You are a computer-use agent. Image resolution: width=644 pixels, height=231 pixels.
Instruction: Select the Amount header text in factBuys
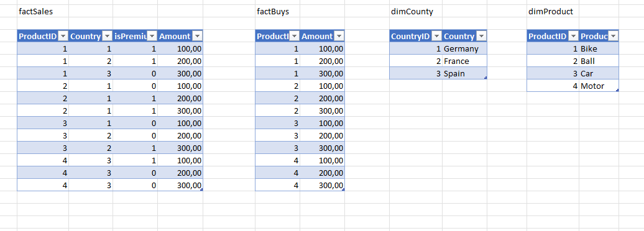point(317,37)
